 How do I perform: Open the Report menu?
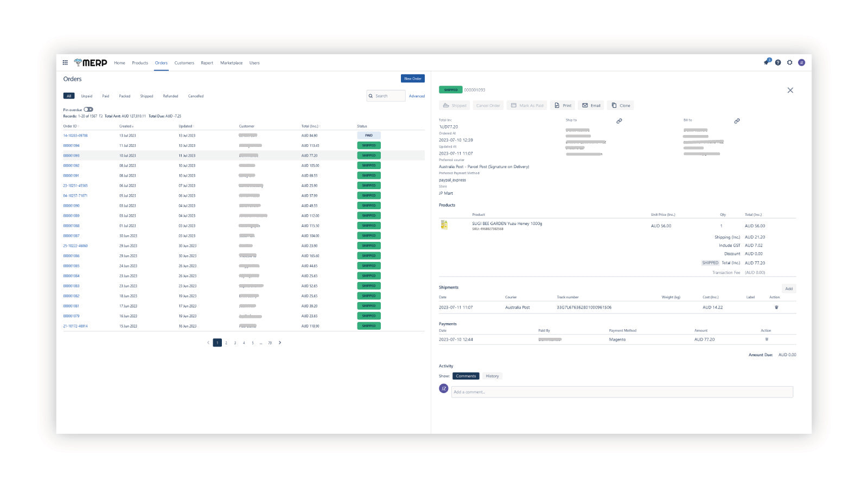[207, 63]
